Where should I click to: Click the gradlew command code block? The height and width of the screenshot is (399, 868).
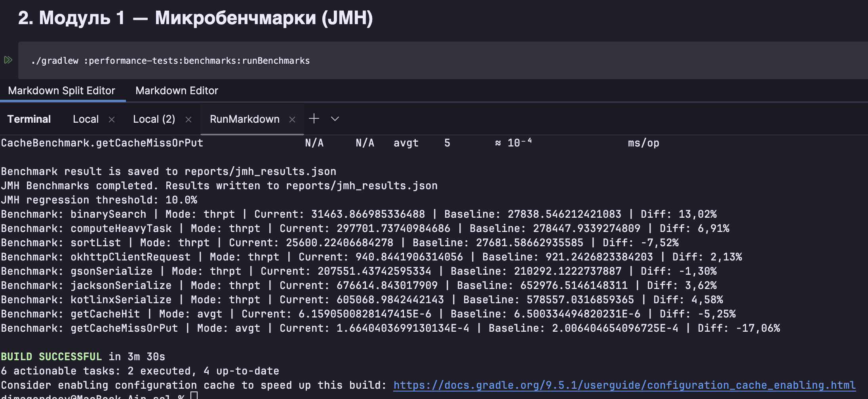pyautogui.click(x=443, y=61)
